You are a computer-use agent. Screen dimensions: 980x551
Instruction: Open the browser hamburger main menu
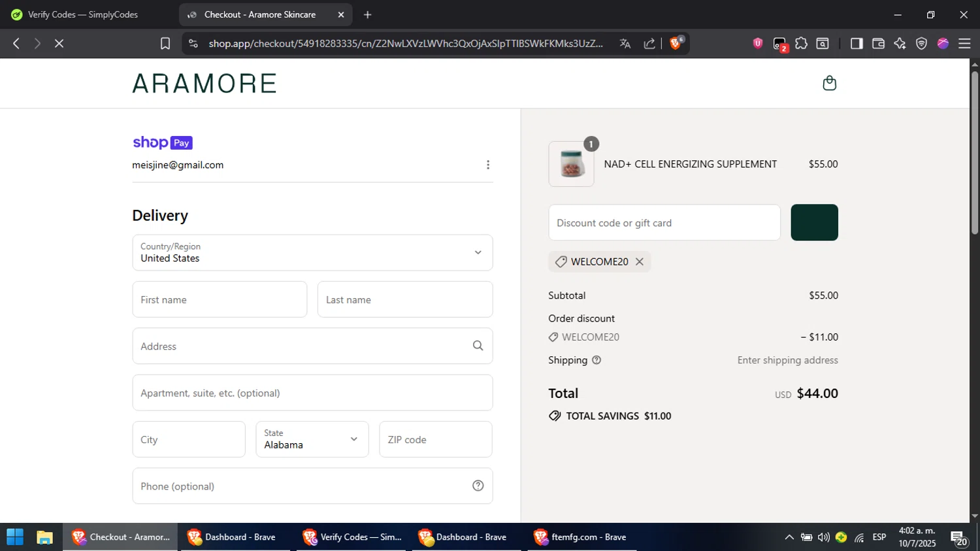[964, 43]
